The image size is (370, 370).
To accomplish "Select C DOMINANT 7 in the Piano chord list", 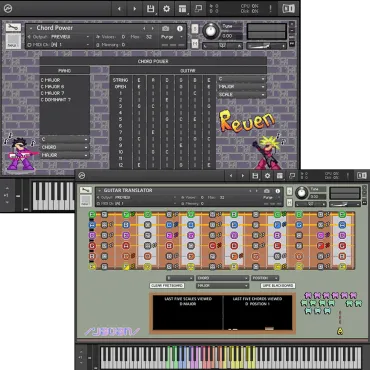I will point(56,100).
